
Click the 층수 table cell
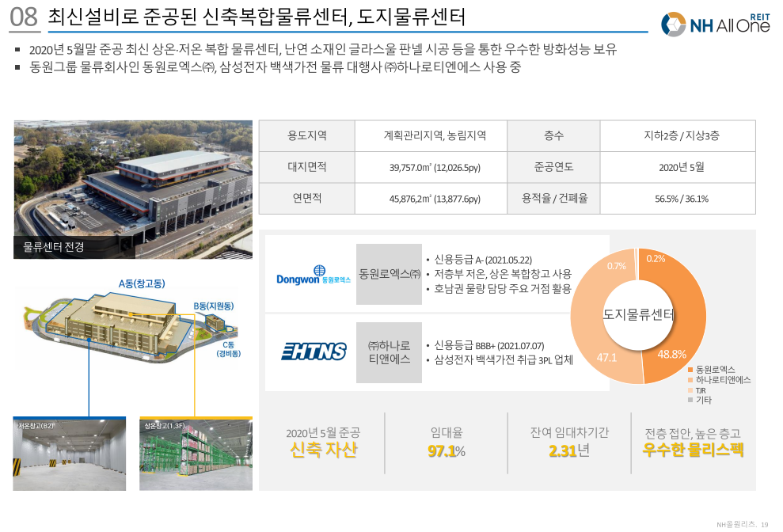point(553,136)
